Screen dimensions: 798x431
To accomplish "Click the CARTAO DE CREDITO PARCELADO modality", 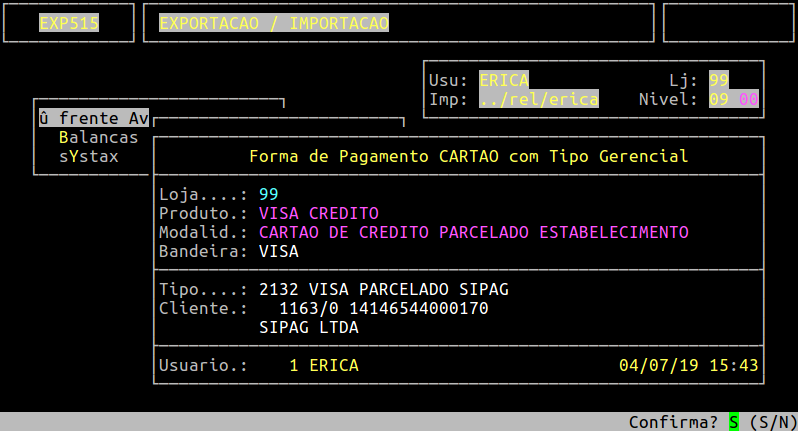I will (473, 232).
